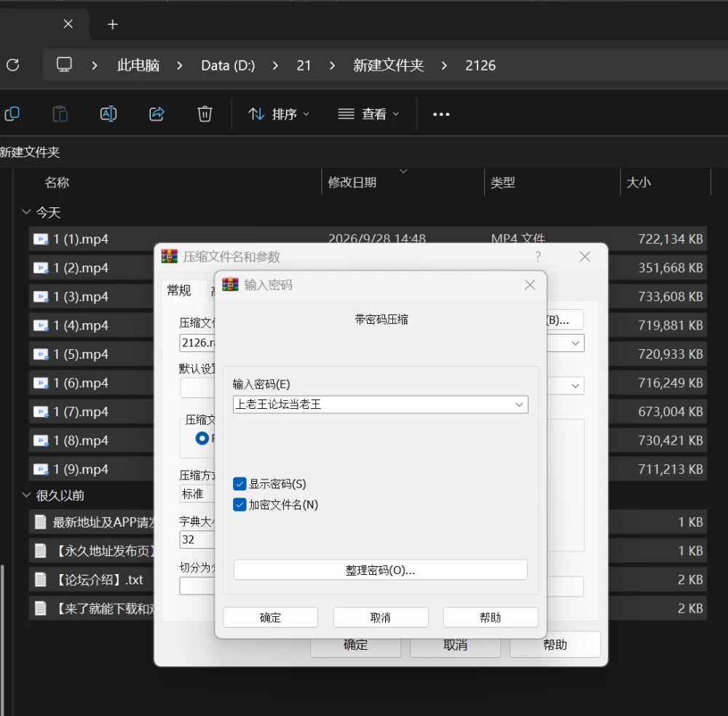Click the 整理密码(O)... button
The image size is (728, 716).
tap(380, 570)
